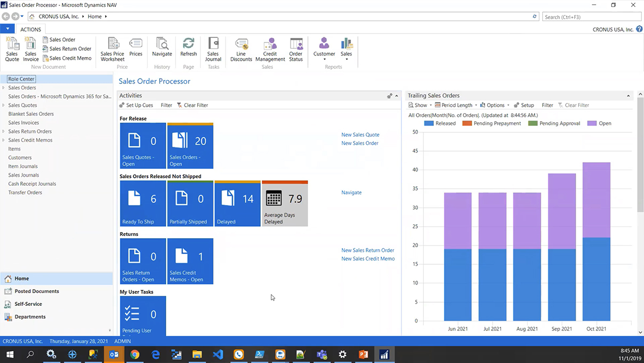Click the Navigate ribbon icon

[x=162, y=47]
